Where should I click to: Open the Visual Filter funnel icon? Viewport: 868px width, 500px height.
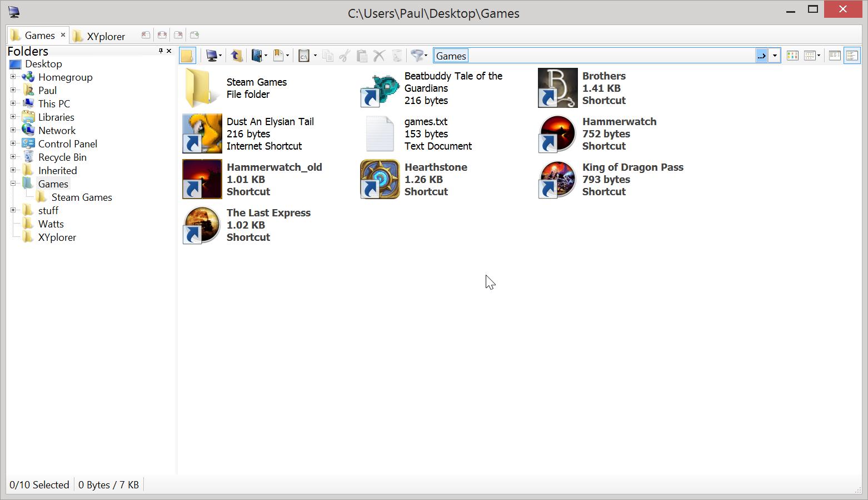[417, 55]
